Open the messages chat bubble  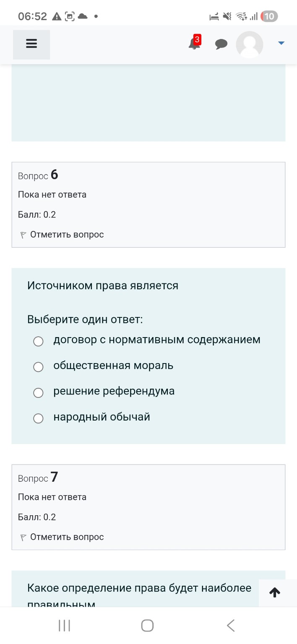[x=221, y=44]
